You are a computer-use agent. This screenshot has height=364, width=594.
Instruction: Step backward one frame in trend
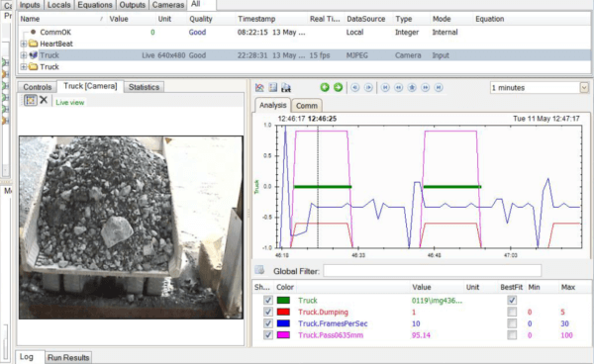tap(355, 87)
